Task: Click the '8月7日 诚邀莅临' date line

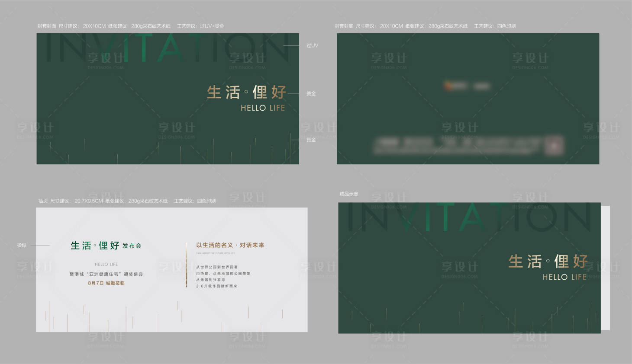Action: pos(106,283)
